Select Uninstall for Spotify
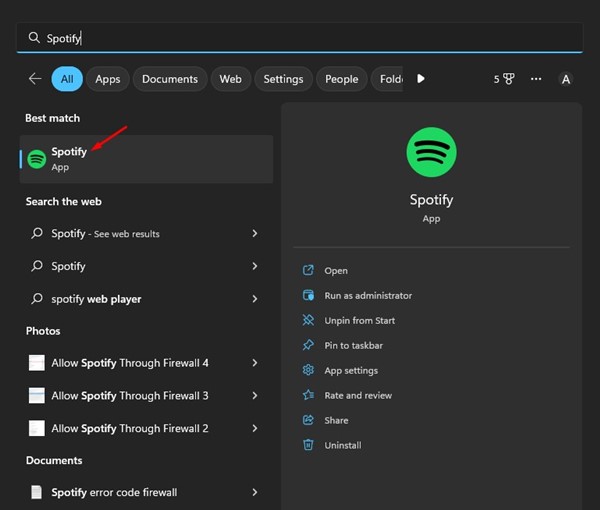The image size is (600, 510). point(343,445)
